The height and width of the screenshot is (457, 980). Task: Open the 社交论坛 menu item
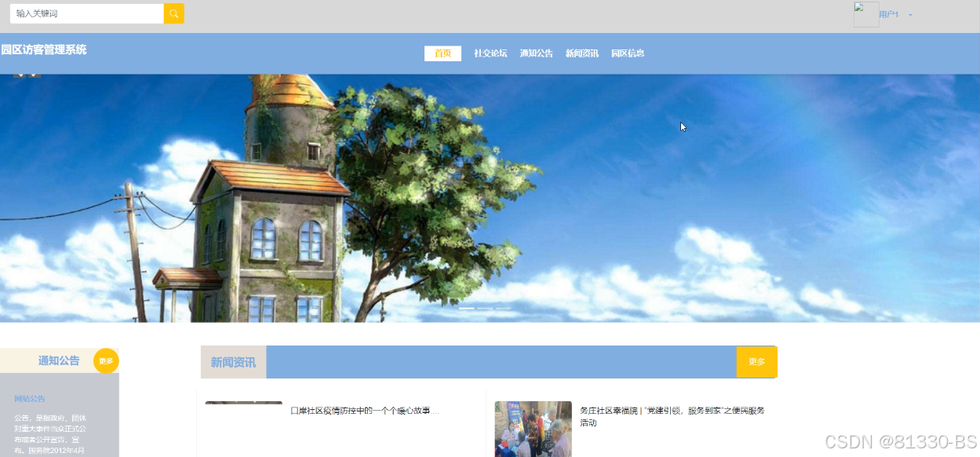tap(490, 53)
